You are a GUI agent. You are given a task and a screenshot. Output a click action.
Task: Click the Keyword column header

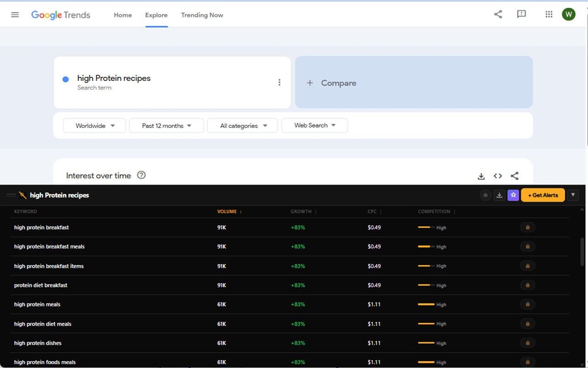[26, 212]
